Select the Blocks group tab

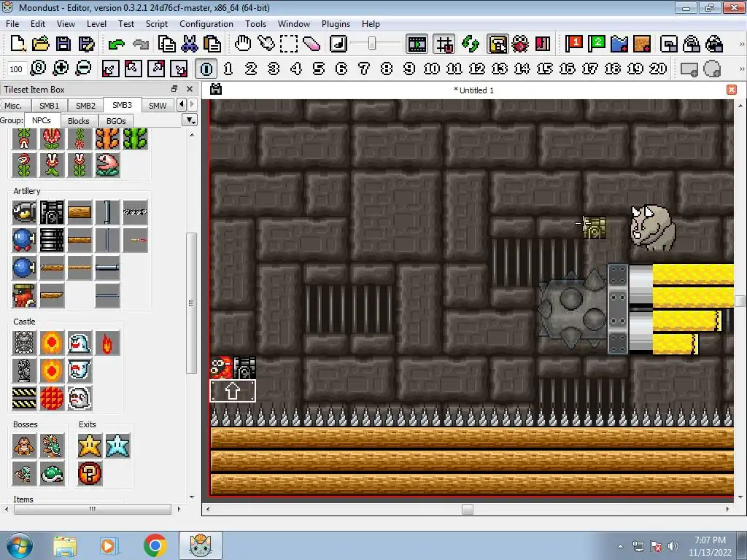coord(79,121)
